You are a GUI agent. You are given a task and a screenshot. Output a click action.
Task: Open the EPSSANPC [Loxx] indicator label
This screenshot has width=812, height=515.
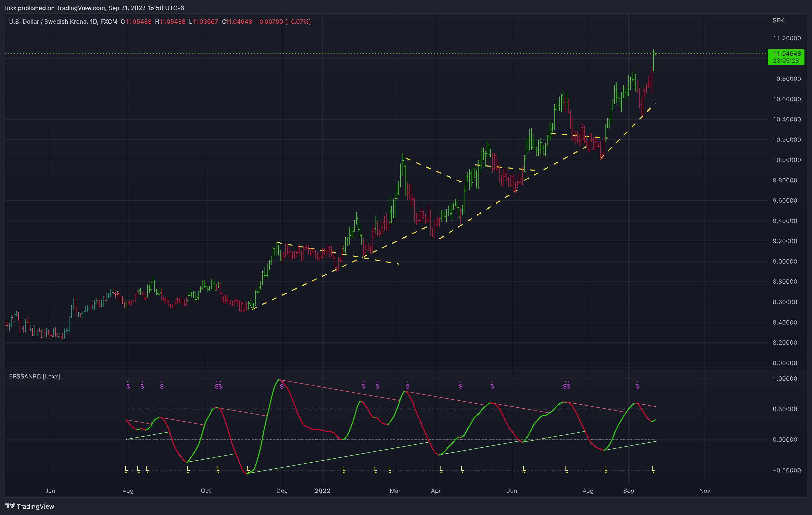[35, 376]
